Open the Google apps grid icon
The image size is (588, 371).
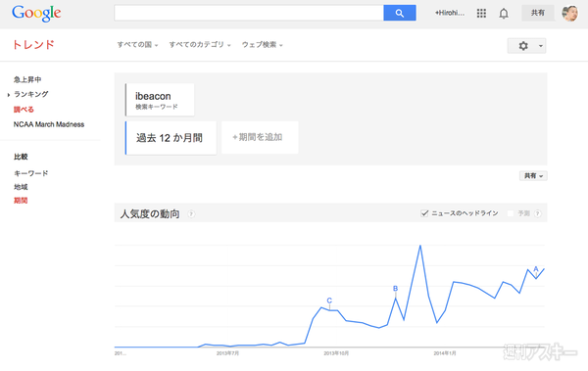pyautogui.click(x=481, y=14)
